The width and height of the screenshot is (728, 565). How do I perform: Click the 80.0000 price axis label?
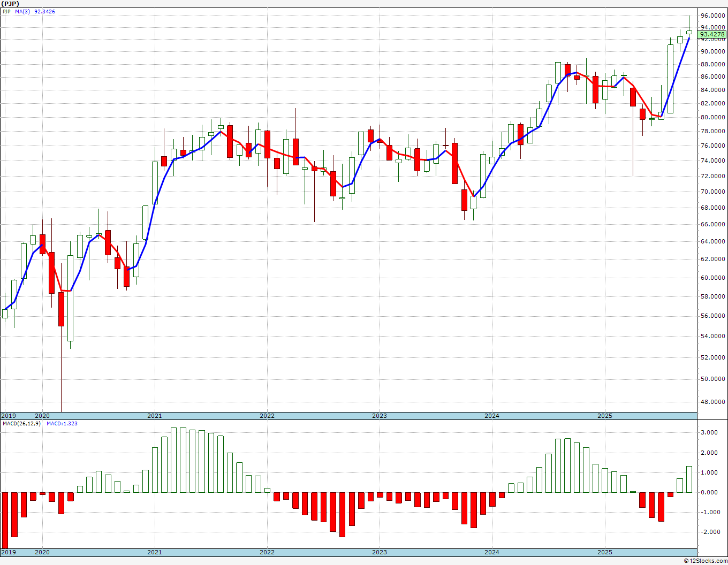(x=713, y=118)
